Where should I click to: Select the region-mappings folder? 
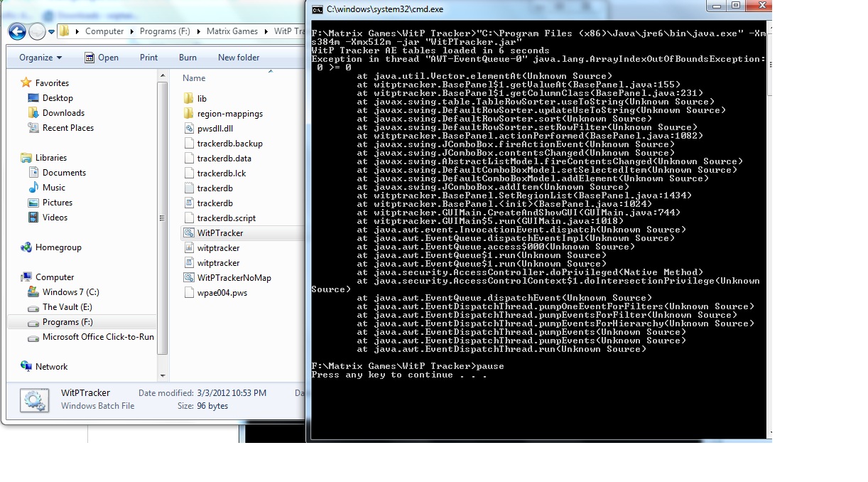(222, 114)
